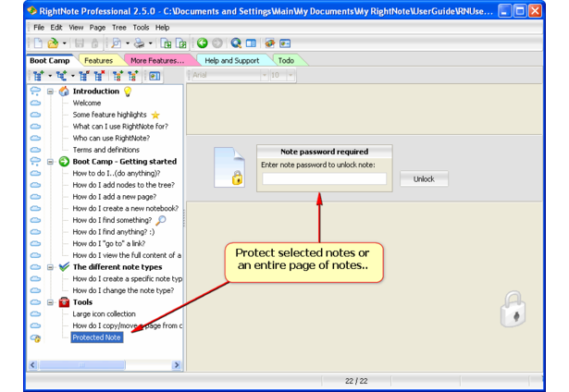
Task: Click the note password input field
Action: [325, 178]
